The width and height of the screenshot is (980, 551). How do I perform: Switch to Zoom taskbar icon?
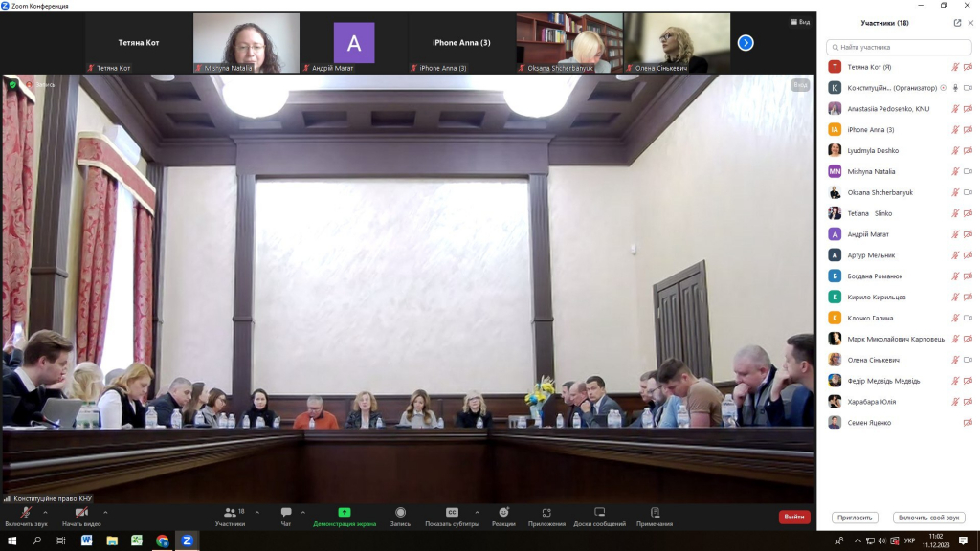(x=187, y=540)
